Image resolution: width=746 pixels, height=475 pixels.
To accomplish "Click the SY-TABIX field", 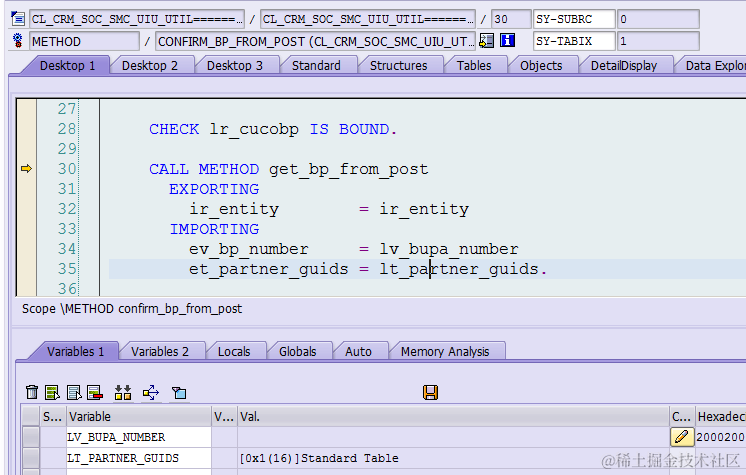I will coord(574,41).
